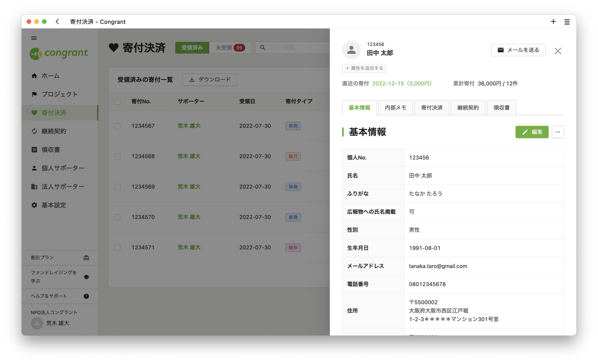The height and width of the screenshot is (364, 598).
Task: Click the 受領日 column header
Action: 247,102
